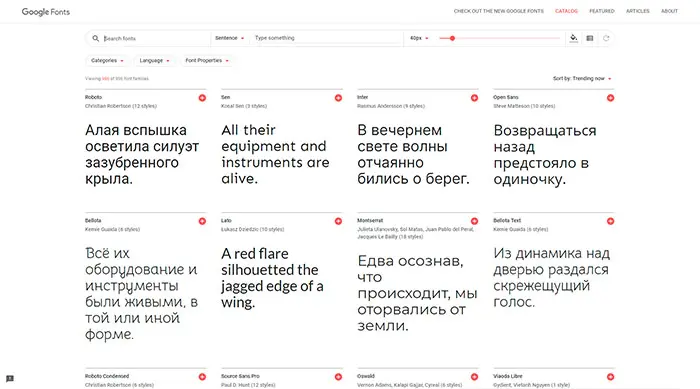The width and height of the screenshot is (700, 389).
Task: Click Roboto preview text 'Алая вспышка'
Action: (136, 130)
